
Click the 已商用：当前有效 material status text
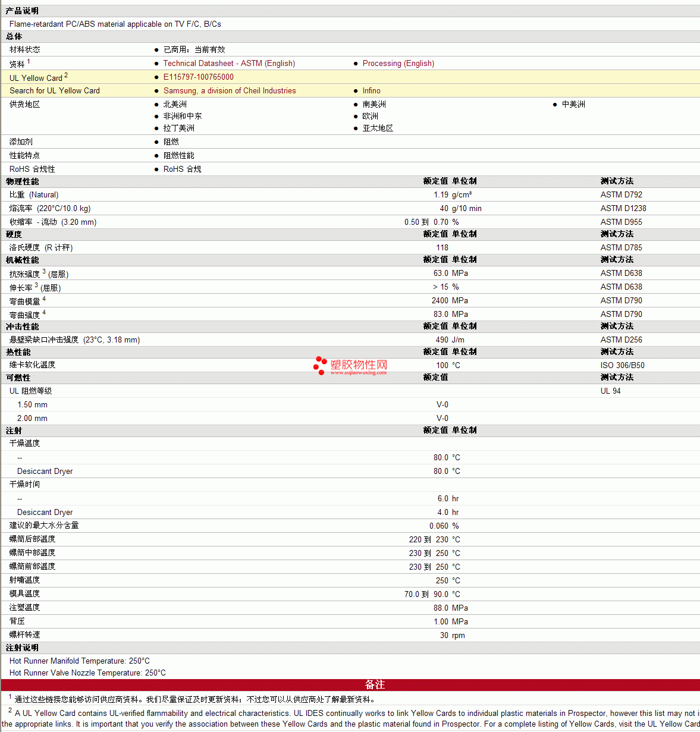(194, 49)
